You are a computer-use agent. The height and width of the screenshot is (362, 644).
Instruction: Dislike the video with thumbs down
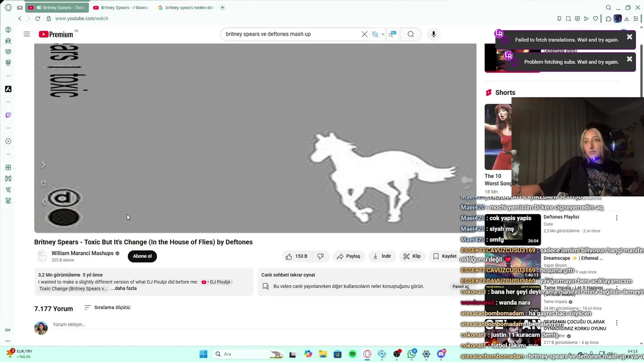320,256
